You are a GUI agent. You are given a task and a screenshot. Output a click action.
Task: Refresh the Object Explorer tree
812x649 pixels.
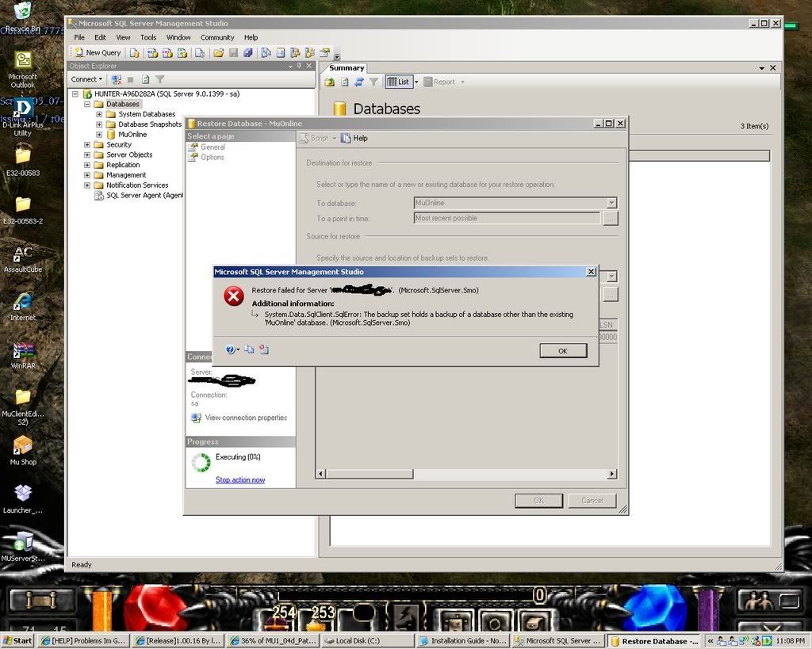145,79
